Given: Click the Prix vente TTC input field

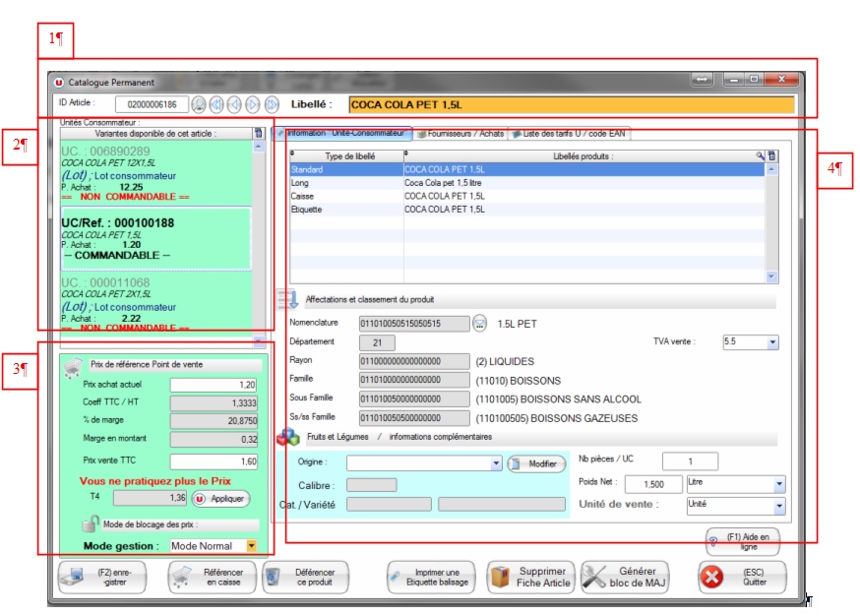Looking at the screenshot, I should click(213, 462).
